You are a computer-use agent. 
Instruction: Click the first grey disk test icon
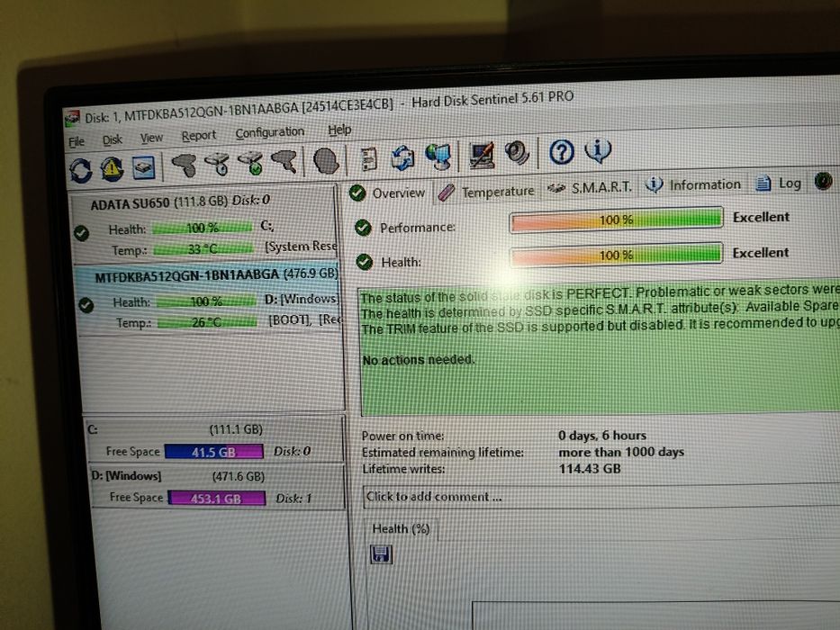[184, 165]
